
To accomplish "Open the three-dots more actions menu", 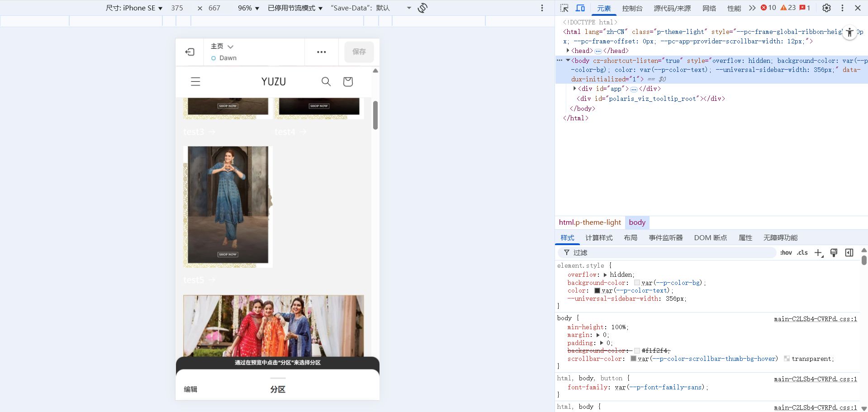I will coord(322,52).
